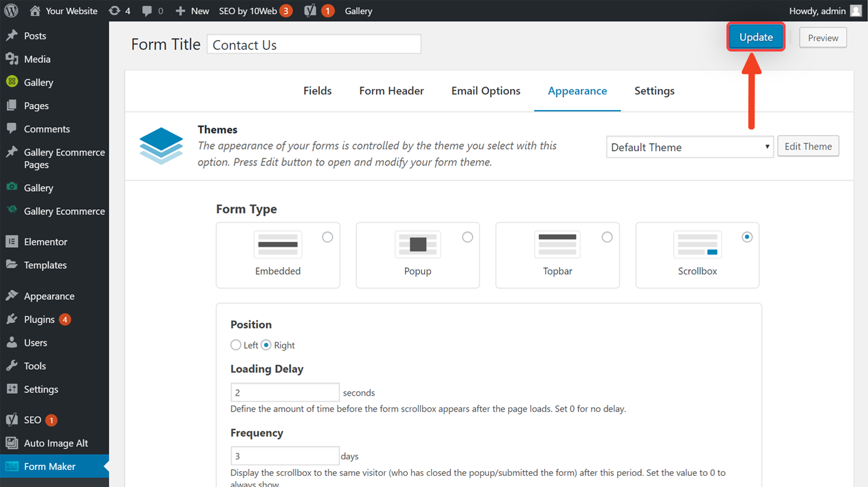Select the Embedded form type radio
This screenshot has width=868, height=487.
328,237
